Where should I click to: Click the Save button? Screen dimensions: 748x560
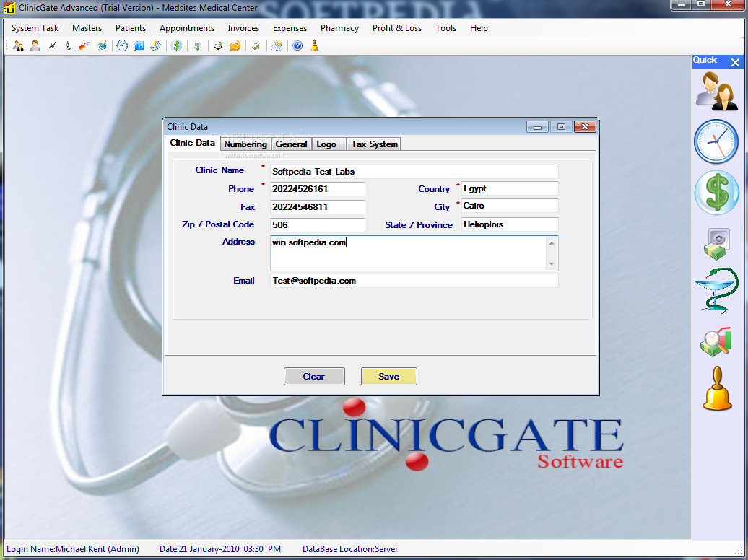click(x=388, y=377)
